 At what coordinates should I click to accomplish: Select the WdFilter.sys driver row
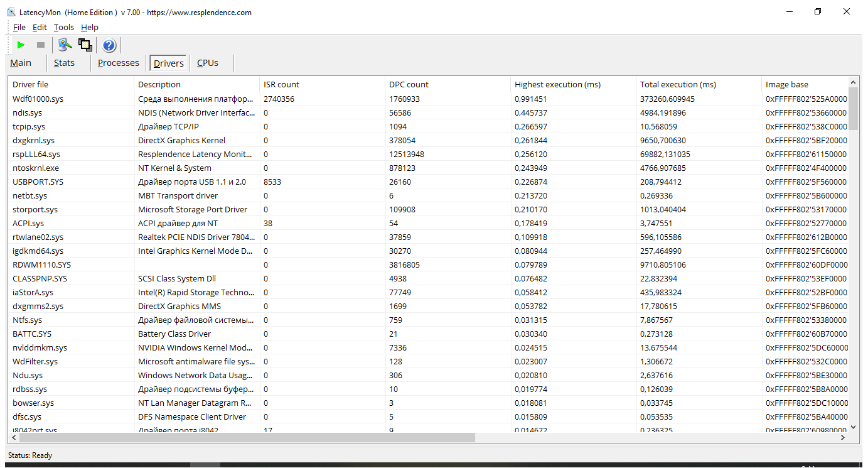click(x=428, y=361)
